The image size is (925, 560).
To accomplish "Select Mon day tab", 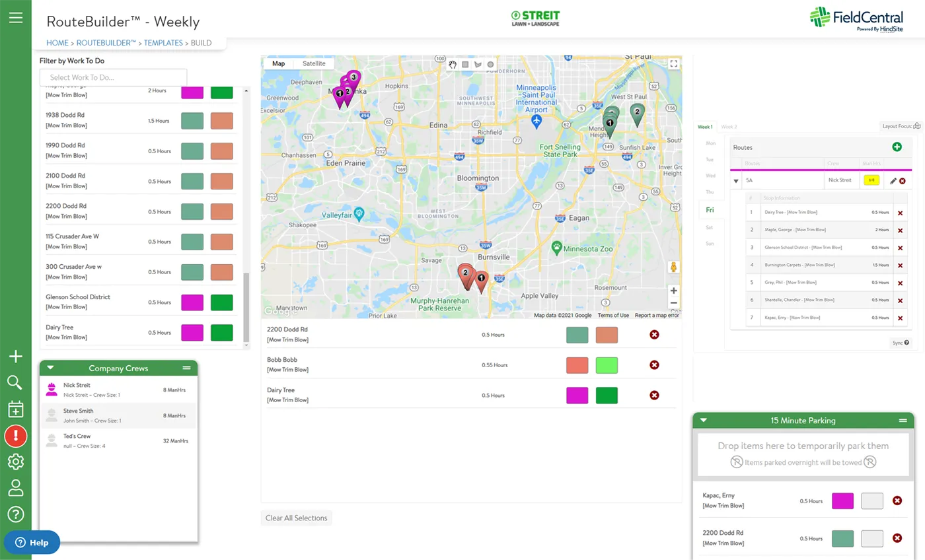I will [x=710, y=143].
